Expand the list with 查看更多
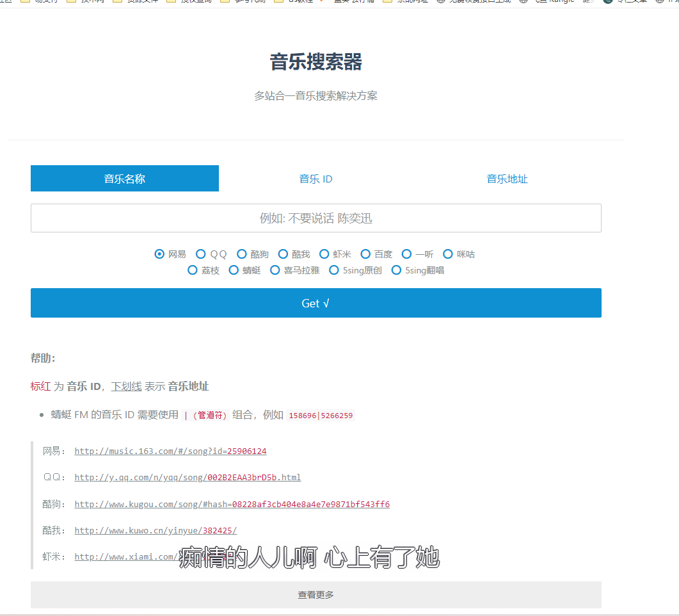 316,595
